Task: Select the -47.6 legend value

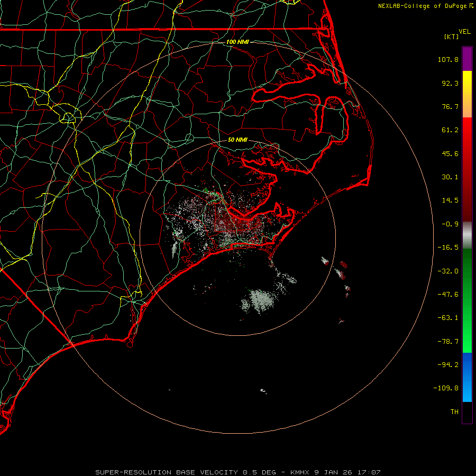Action: (448, 295)
